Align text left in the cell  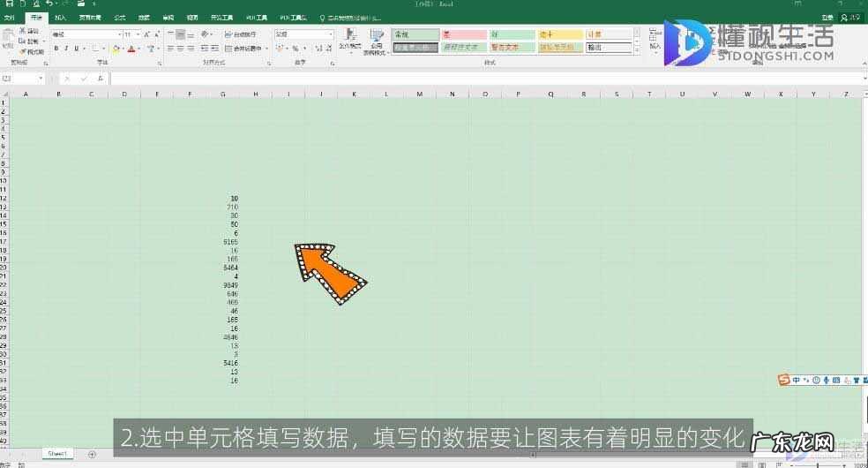pos(171,49)
